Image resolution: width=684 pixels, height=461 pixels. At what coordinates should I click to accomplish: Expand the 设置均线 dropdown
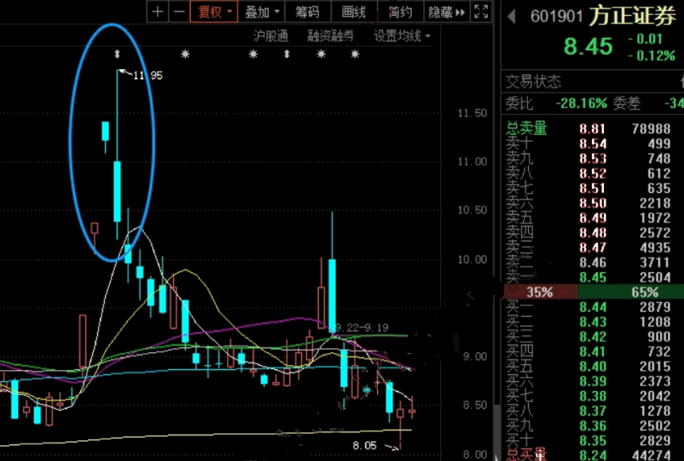(402, 36)
